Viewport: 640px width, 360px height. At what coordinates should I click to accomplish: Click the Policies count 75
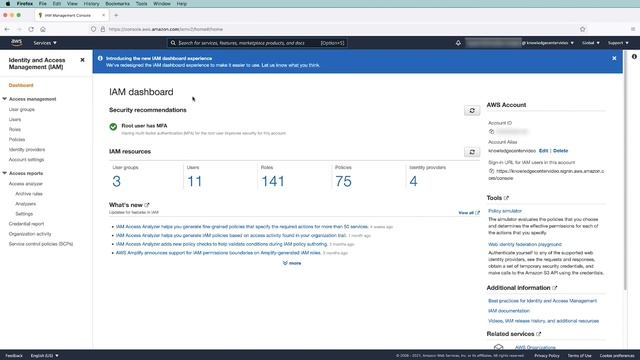coord(343,181)
